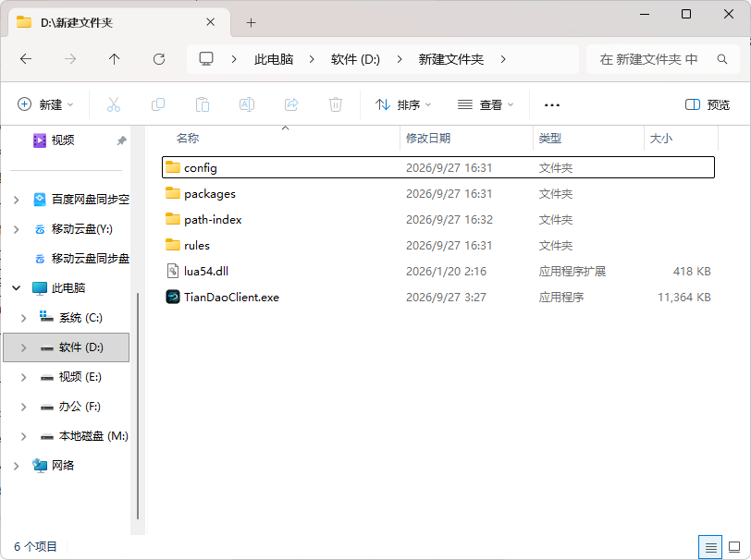Screen dimensions: 751x560
Task: Expand 视频 (E:) drive node
Action: tap(23, 377)
